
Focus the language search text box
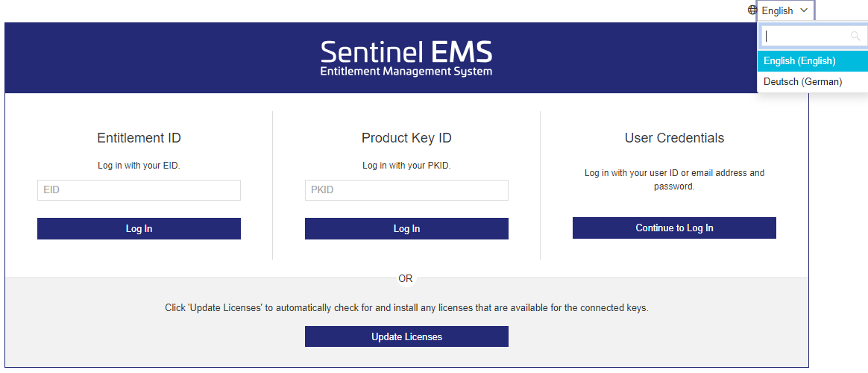[x=805, y=36]
